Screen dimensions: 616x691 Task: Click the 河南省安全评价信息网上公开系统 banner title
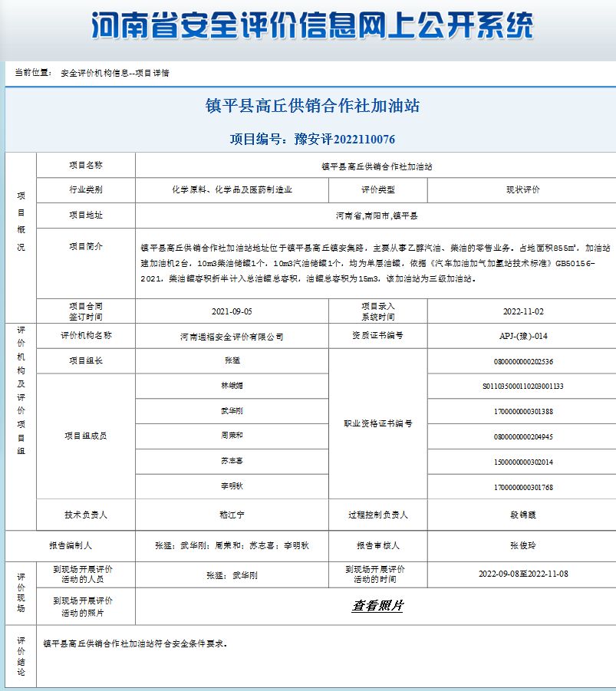point(312,26)
